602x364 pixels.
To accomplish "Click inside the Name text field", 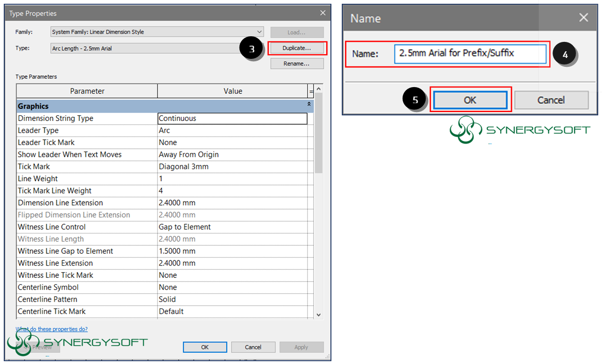I will pos(470,54).
